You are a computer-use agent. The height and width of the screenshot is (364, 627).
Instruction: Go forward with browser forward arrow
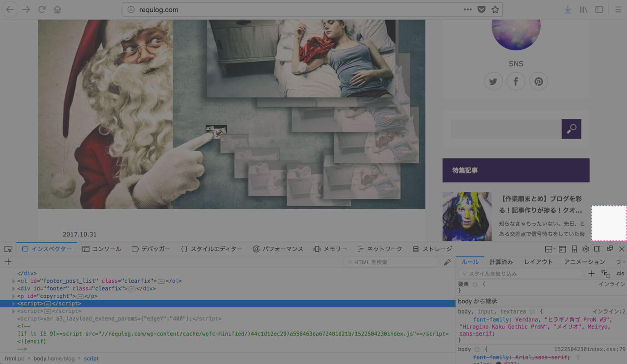26,10
